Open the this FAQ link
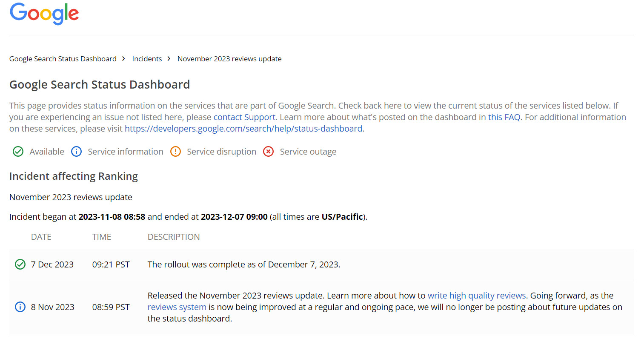644x339 pixels. pyautogui.click(x=504, y=117)
